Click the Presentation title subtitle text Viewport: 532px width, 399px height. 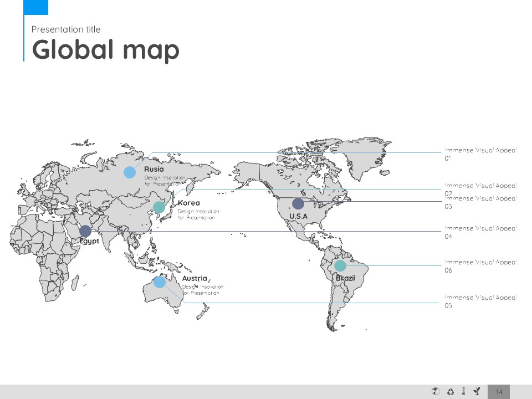66,29
